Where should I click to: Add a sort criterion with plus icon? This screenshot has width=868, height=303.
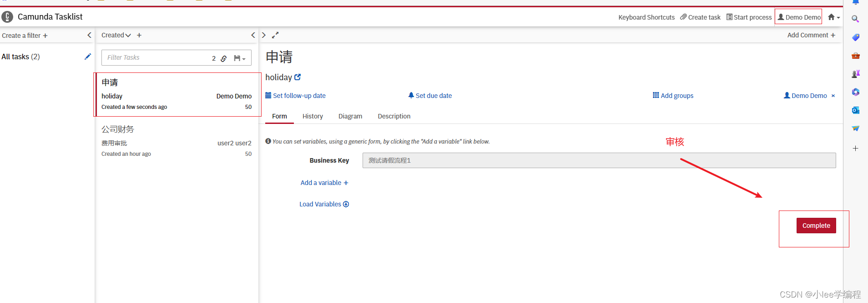click(x=139, y=35)
